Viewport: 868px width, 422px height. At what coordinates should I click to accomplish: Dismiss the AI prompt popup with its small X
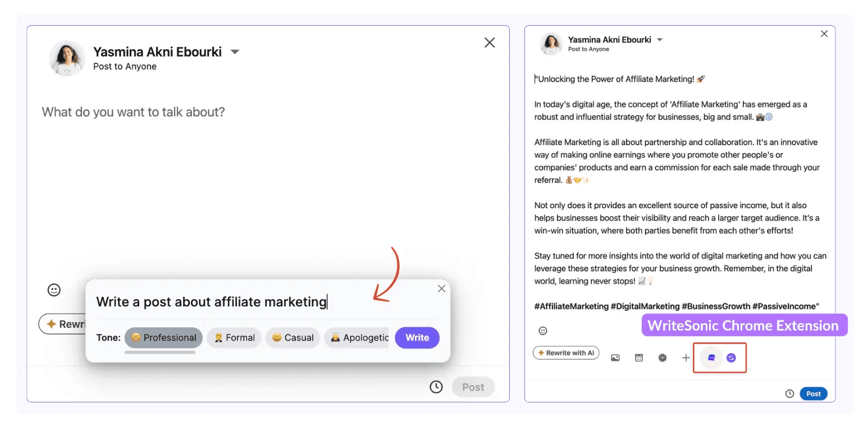coord(441,288)
